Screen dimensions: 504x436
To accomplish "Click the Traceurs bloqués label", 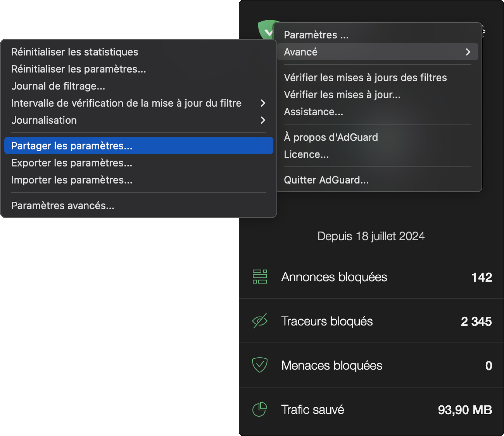I will (x=327, y=321).
